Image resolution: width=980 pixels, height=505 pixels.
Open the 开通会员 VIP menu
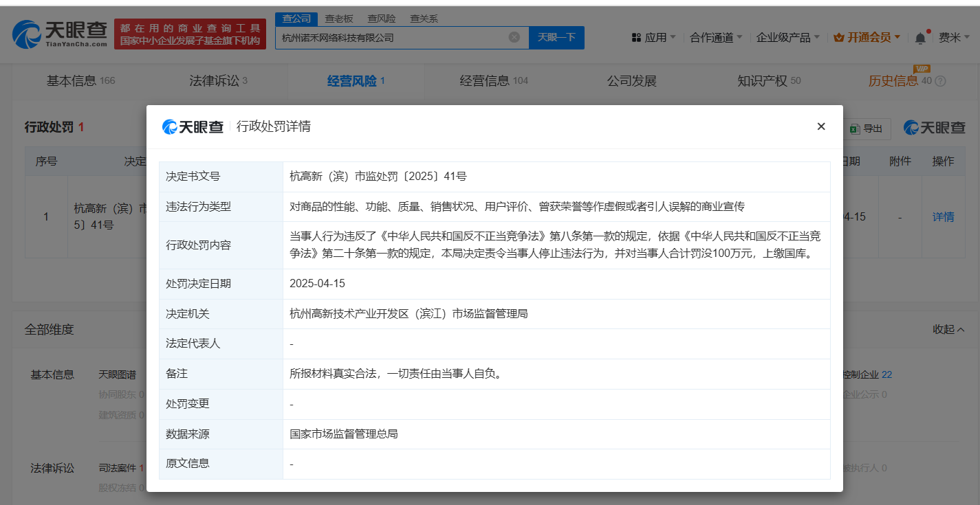867,38
